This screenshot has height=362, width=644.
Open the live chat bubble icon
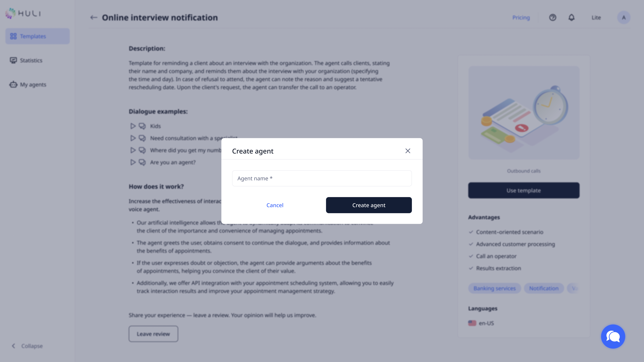pos(613,336)
